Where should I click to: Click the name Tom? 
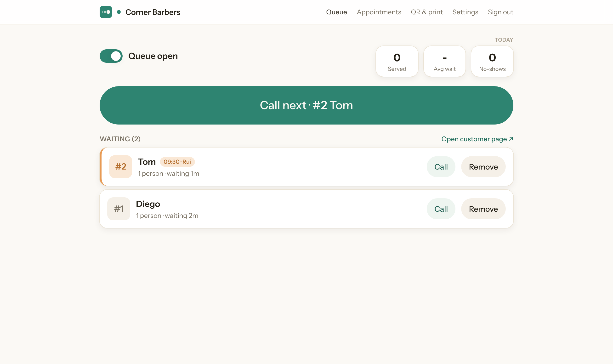coord(147,162)
